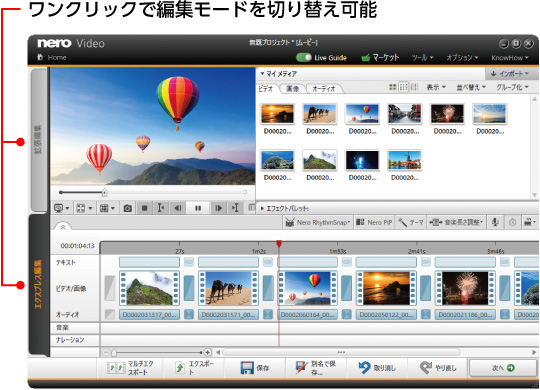Save the project with 保存 button
540x390 pixels.
(255, 368)
